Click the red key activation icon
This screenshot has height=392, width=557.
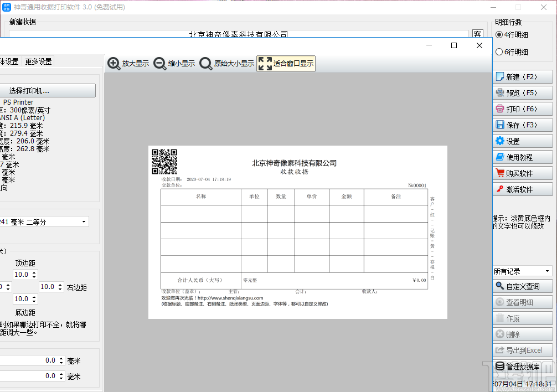pyautogui.click(x=500, y=189)
